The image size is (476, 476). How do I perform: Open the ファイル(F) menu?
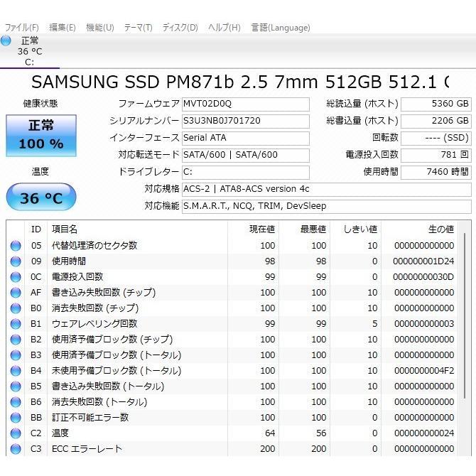22,28
